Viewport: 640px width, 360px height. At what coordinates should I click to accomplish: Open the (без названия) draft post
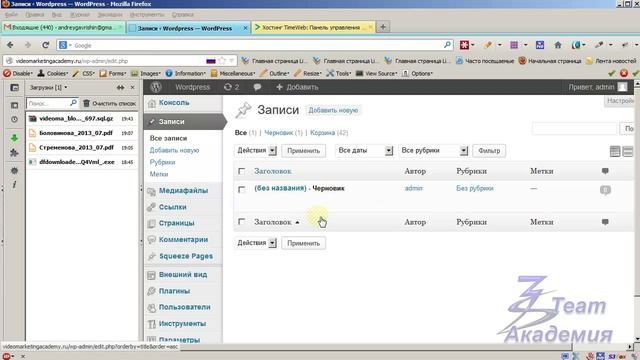[280, 188]
